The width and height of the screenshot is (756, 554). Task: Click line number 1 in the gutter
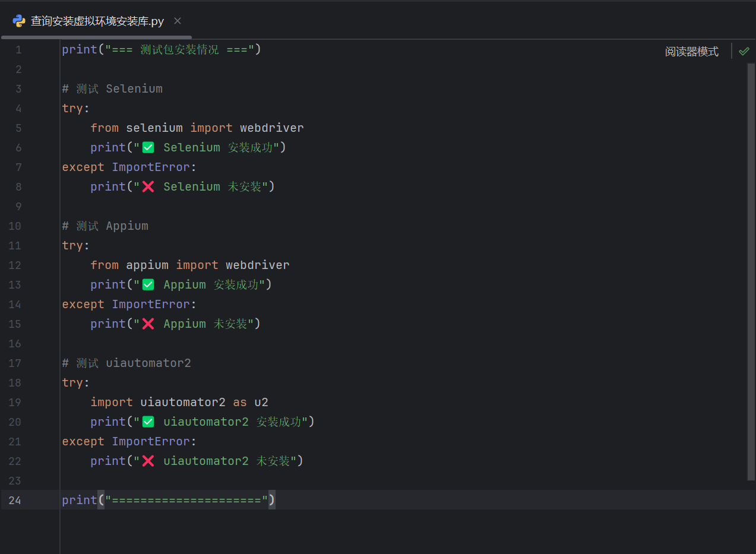click(18, 50)
